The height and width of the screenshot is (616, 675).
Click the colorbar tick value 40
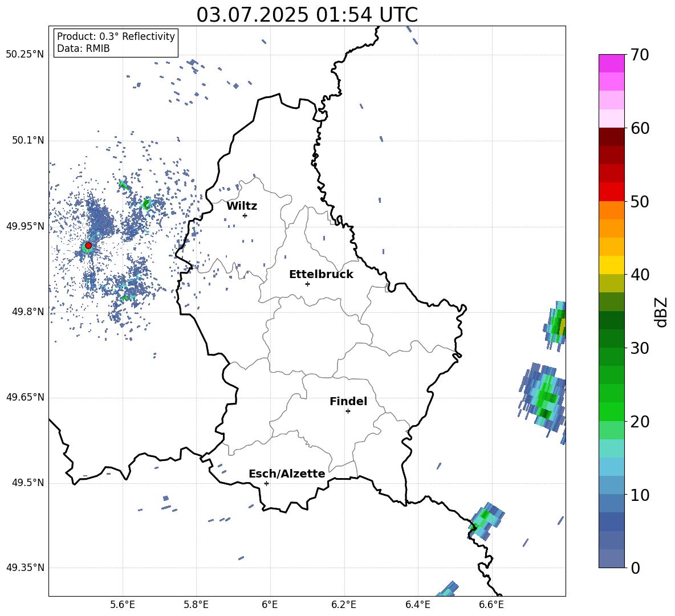pyautogui.click(x=640, y=275)
